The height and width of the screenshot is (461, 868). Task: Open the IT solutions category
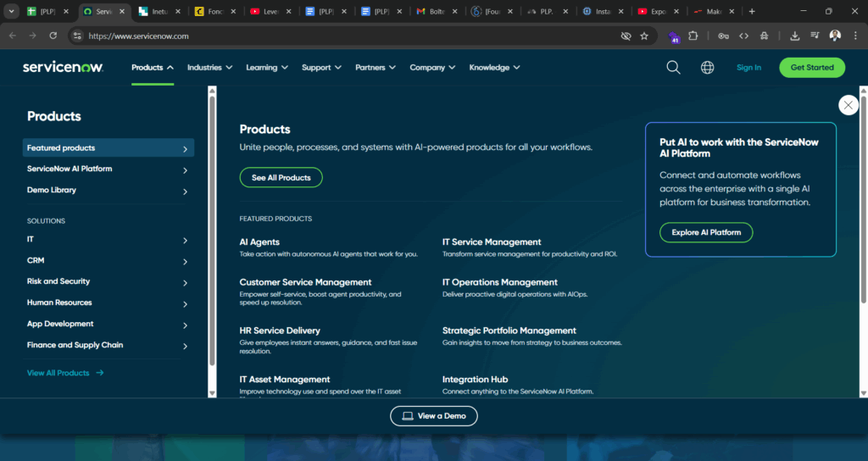coord(108,240)
